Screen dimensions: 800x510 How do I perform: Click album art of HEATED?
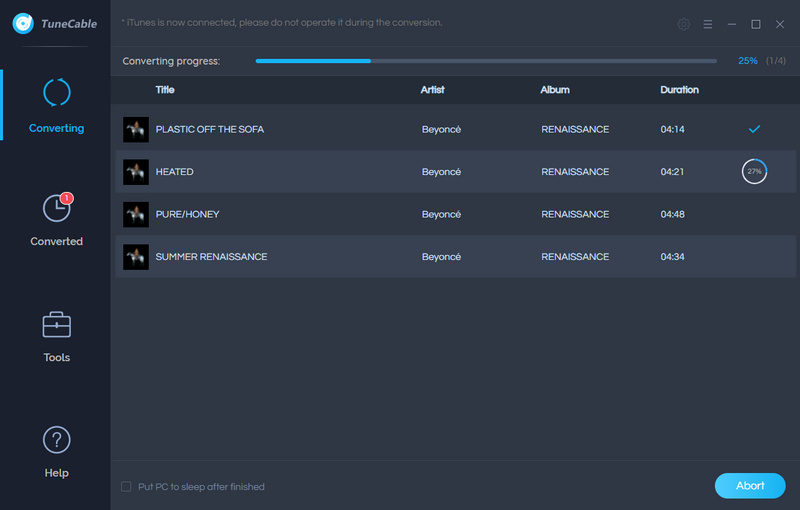coord(136,172)
